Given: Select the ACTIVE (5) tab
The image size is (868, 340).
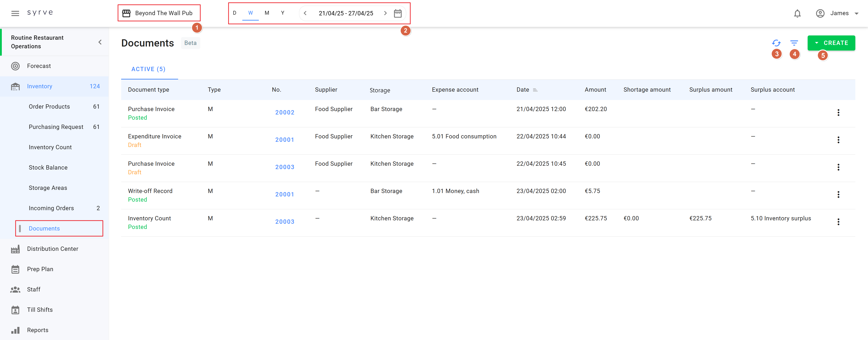Looking at the screenshot, I should click(x=148, y=69).
